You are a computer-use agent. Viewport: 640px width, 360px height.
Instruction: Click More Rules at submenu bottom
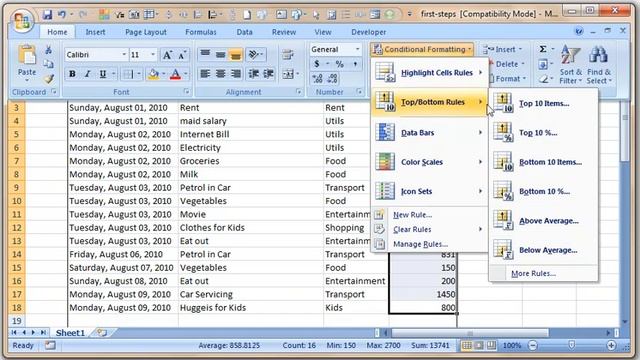click(x=543, y=273)
